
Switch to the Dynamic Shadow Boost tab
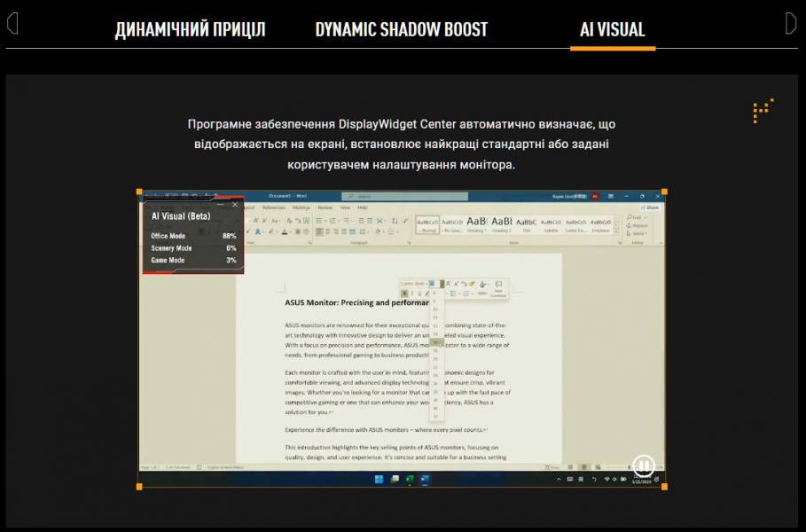pyautogui.click(x=401, y=29)
